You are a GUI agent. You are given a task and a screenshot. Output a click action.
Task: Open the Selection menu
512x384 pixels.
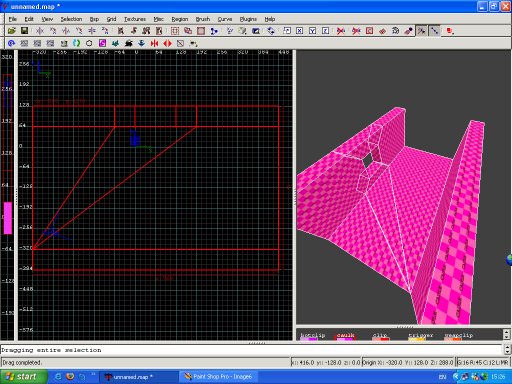coord(71,19)
